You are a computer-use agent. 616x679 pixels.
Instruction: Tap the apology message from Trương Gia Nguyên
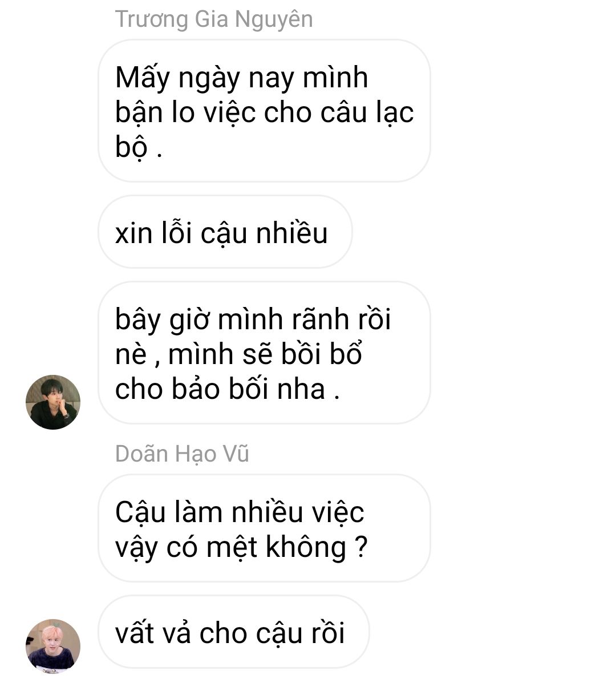(x=225, y=232)
